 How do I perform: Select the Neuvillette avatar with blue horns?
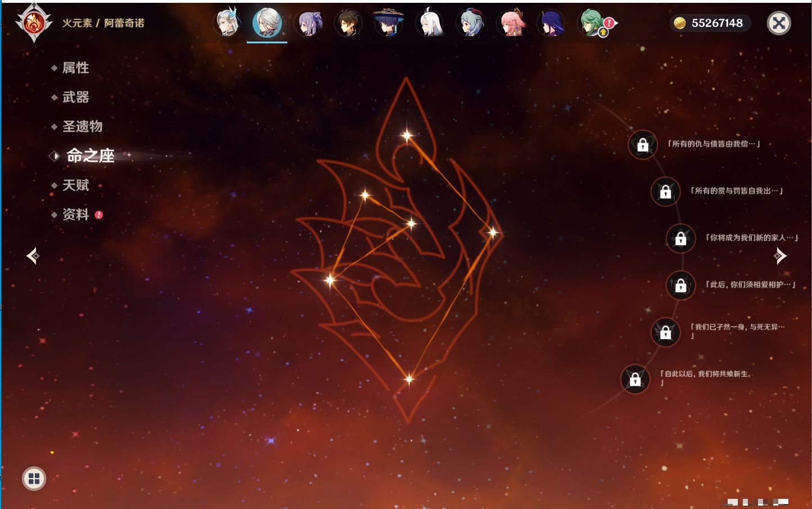tap(227, 23)
